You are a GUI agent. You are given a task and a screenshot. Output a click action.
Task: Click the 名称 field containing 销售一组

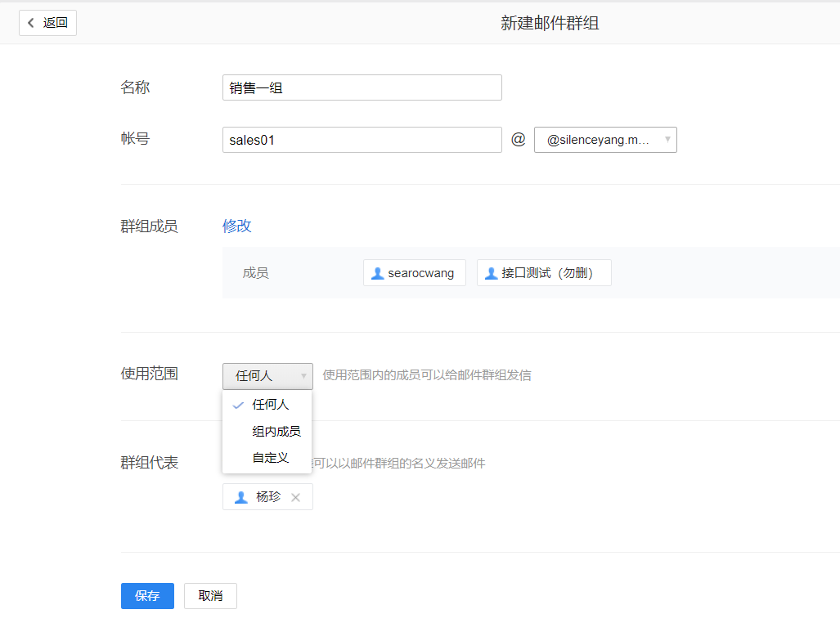click(362, 87)
